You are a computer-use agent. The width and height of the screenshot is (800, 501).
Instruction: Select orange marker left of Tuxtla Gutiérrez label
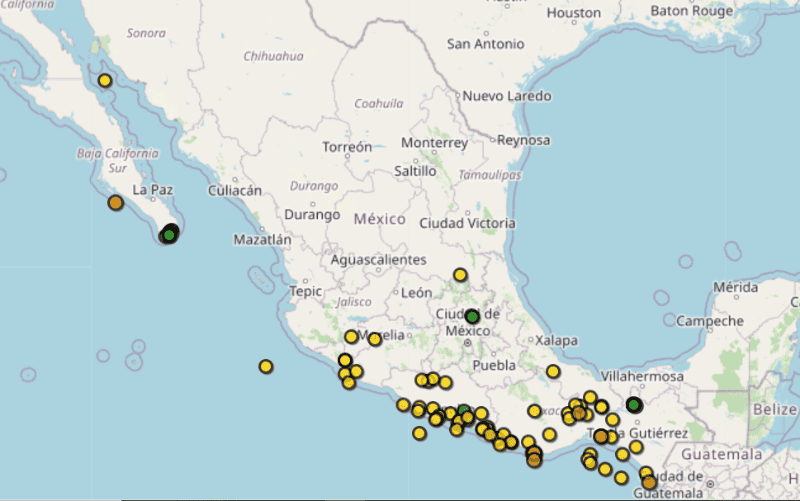pyautogui.click(x=601, y=436)
